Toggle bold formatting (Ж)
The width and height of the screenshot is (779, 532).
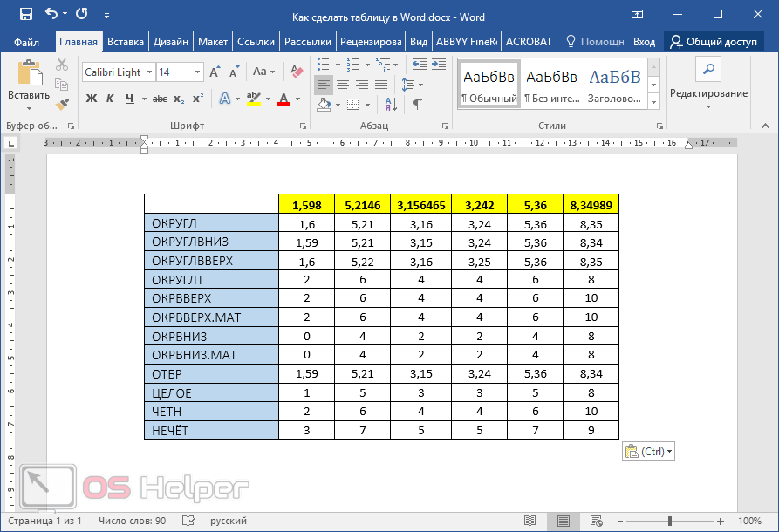[92, 99]
